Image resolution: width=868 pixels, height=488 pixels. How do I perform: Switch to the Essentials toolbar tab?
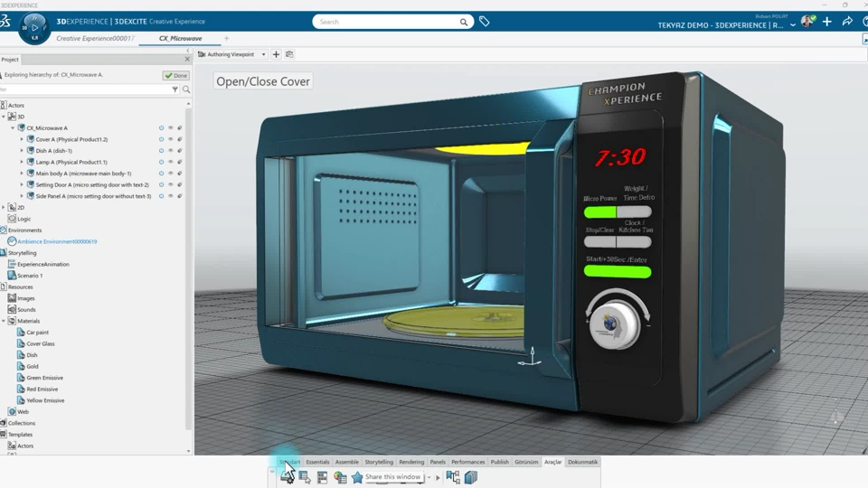tap(317, 462)
